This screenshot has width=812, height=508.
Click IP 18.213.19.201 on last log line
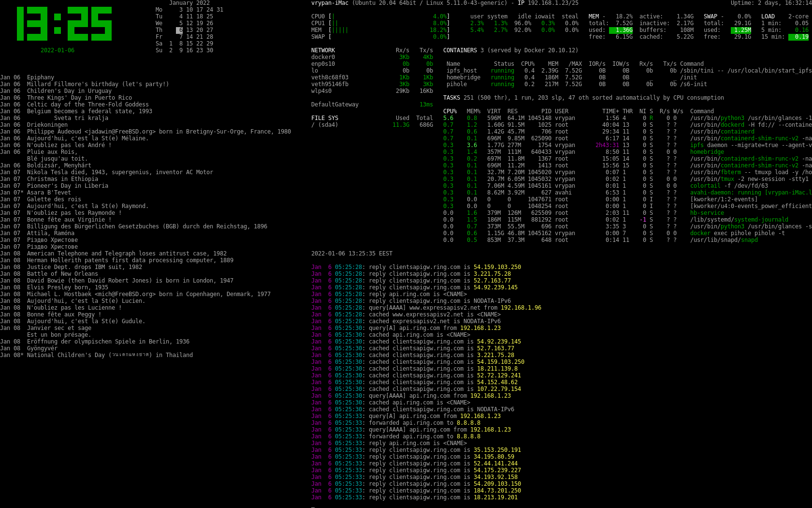495,497
